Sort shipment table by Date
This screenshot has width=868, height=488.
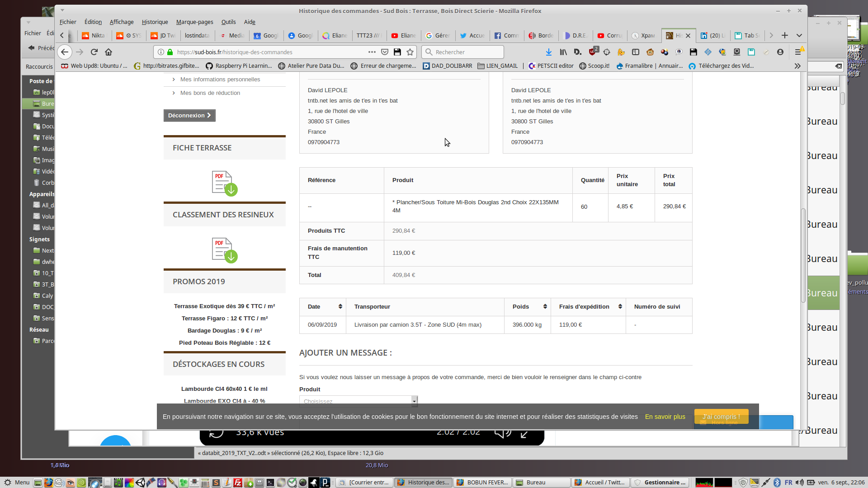pyautogui.click(x=340, y=306)
